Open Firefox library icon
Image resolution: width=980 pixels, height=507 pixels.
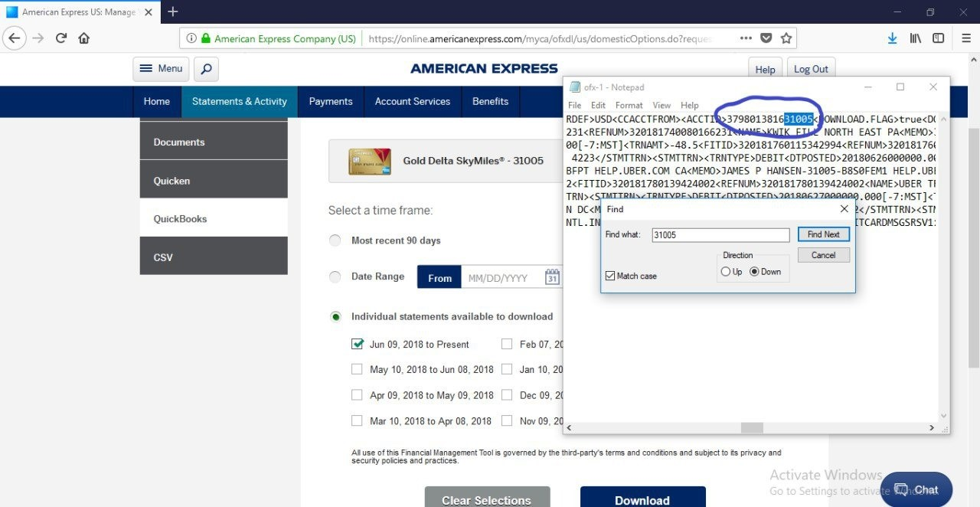coord(915,38)
